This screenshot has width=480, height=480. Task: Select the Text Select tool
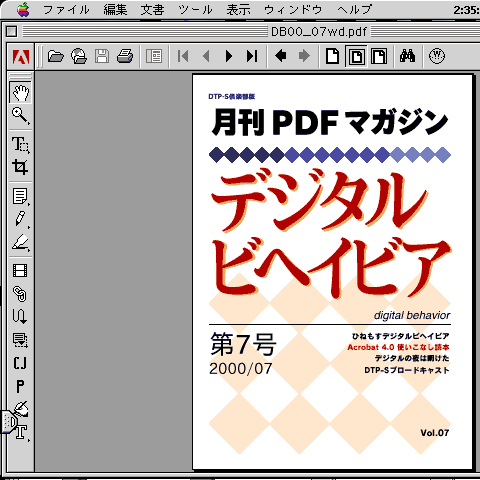(x=20, y=144)
